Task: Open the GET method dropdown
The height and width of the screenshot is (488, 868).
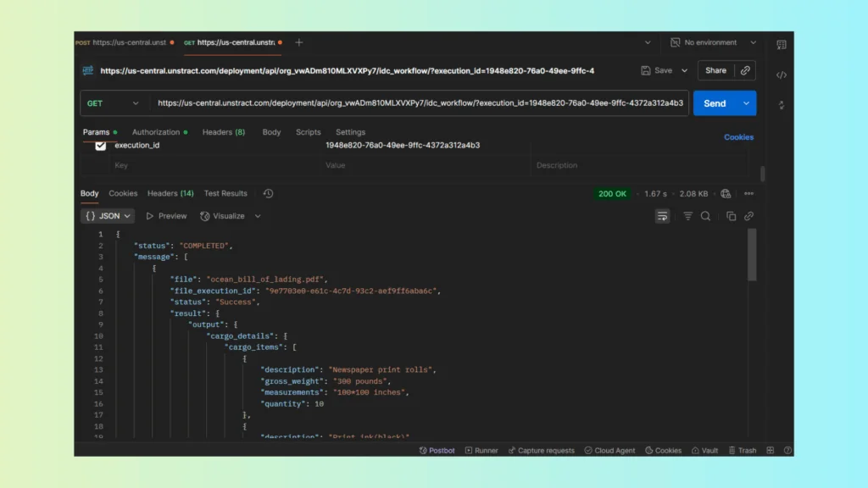Action: [112, 103]
